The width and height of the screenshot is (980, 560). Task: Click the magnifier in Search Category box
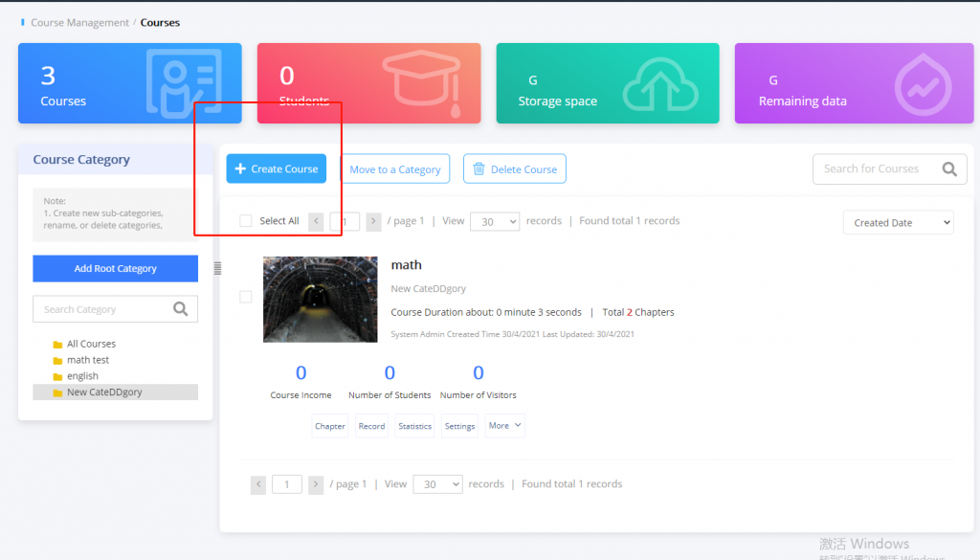click(x=181, y=308)
